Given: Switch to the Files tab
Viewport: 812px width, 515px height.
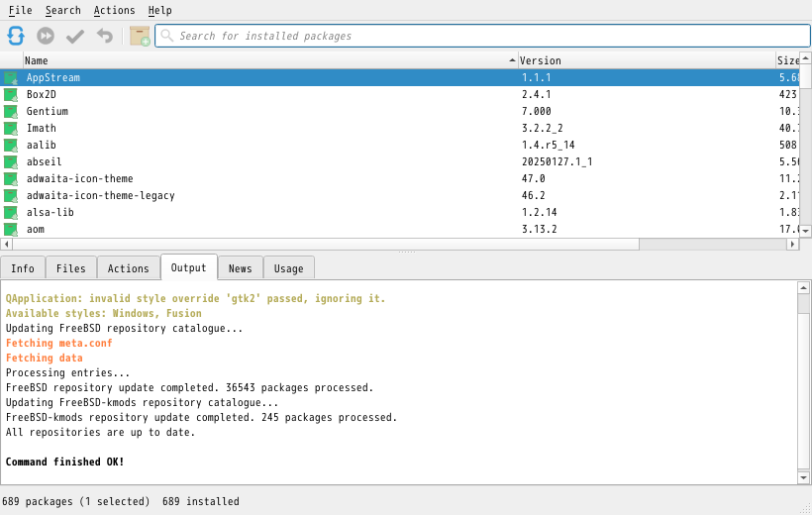Looking at the screenshot, I should click(x=70, y=268).
